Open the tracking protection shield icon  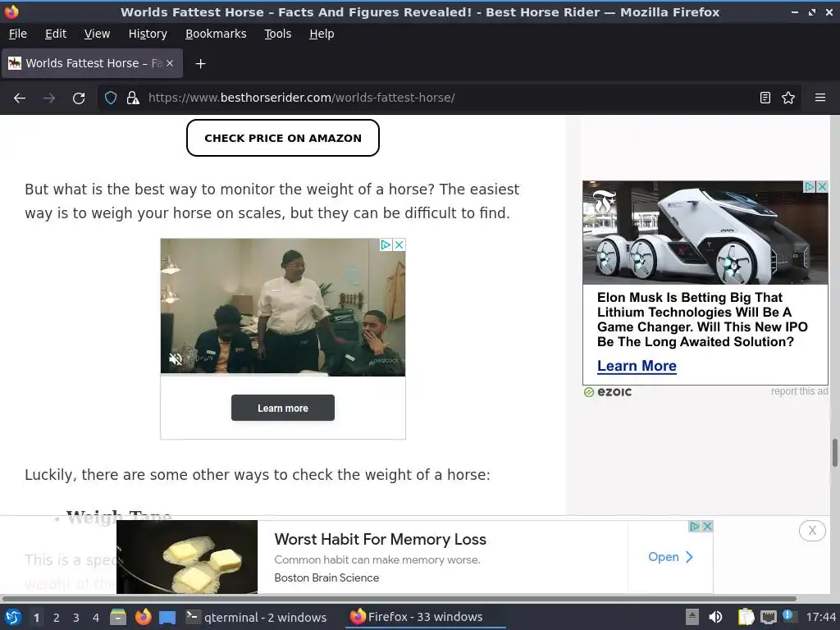[x=111, y=98]
